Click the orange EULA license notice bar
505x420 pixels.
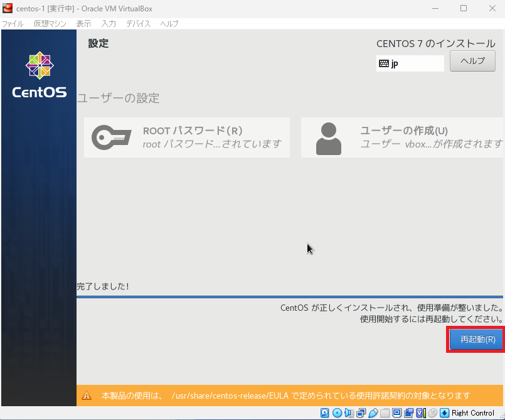coord(290,396)
